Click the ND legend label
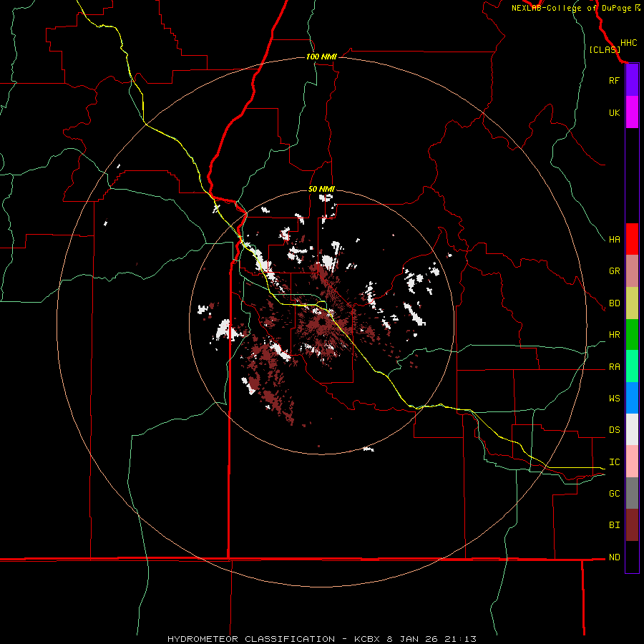 tap(614, 557)
